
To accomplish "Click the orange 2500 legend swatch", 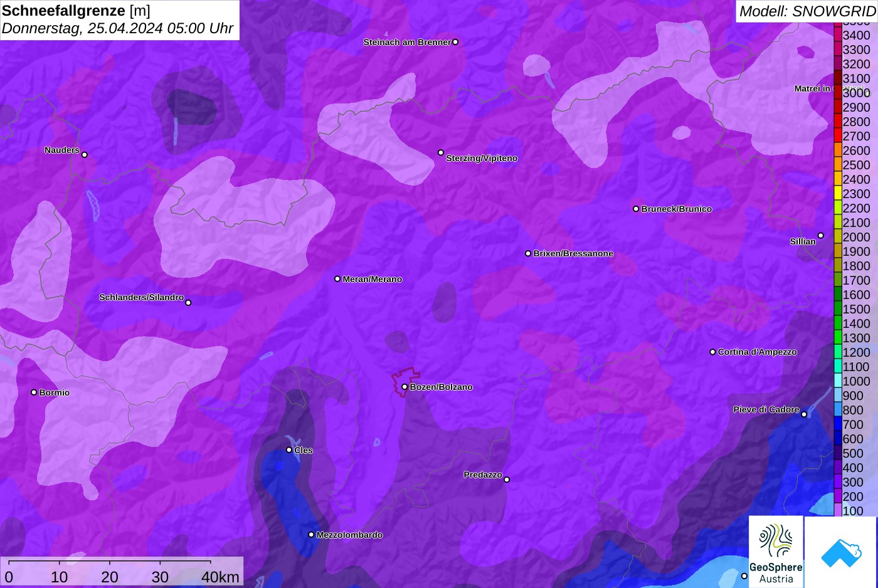I will (837, 164).
